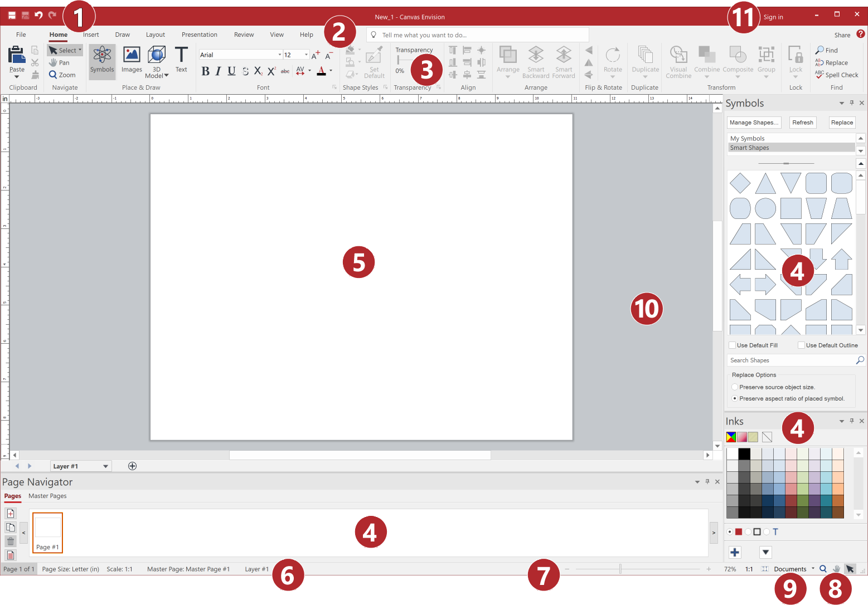This screenshot has width=868, height=605.
Task: Click the Manage Shapes button
Action: pyautogui.click(x=754, y=122)
